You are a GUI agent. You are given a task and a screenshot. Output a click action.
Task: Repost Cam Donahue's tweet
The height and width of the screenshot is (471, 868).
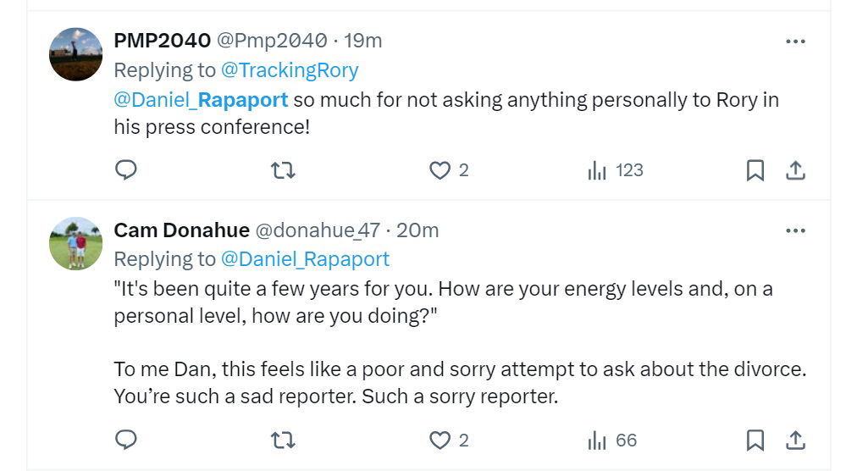point(283,441)
